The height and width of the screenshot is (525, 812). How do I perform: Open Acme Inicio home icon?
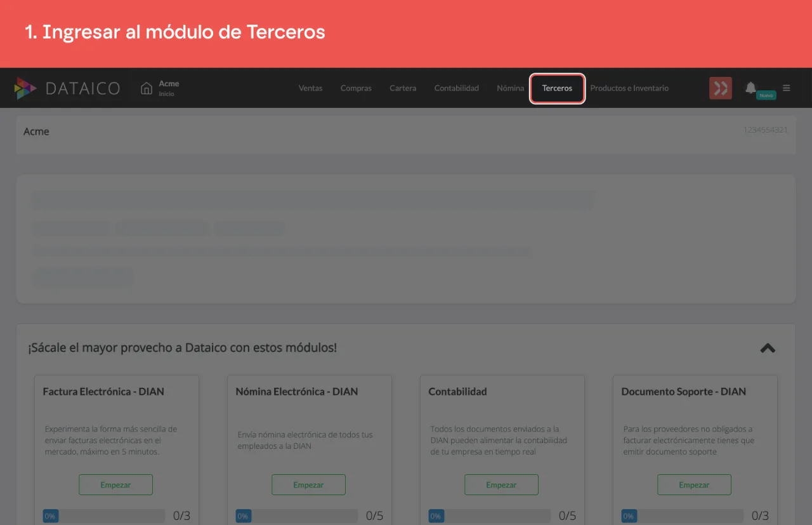click(147, 88)
